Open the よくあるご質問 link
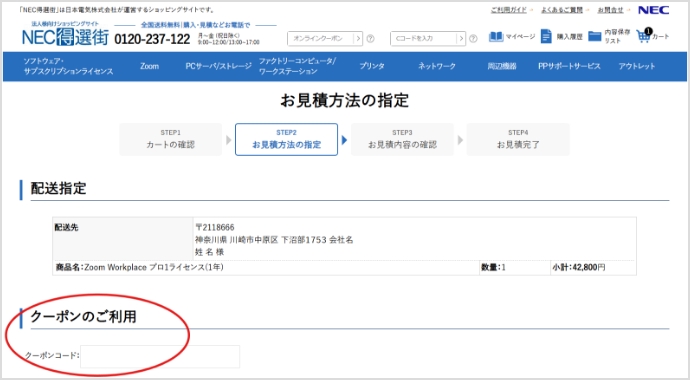Image resolution: width=690 pixels, height=380 pixels. pos(562,10)
